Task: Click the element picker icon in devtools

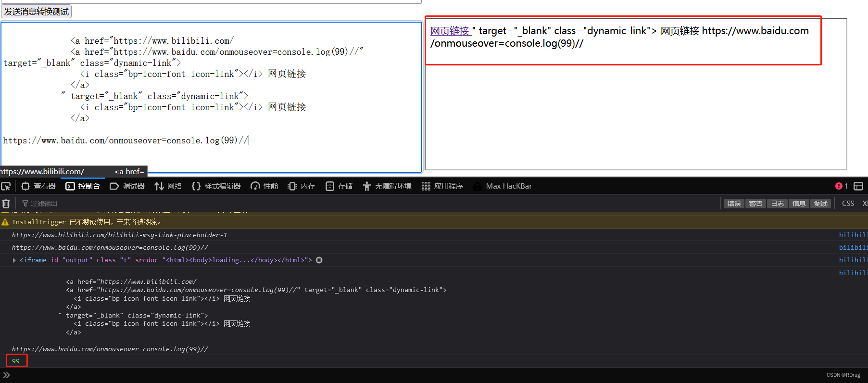Action: [6, 186]
